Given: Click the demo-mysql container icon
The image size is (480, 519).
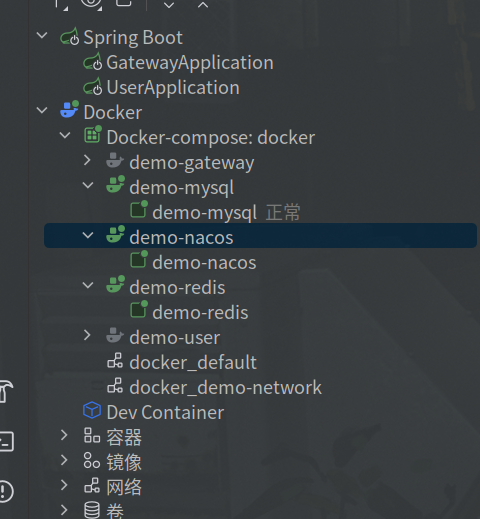Looking at the screenshot, I should (x=139, y=209).
